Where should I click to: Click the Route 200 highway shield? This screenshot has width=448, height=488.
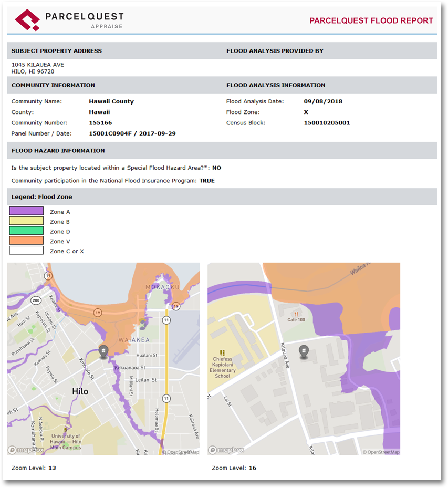(36, 300)
